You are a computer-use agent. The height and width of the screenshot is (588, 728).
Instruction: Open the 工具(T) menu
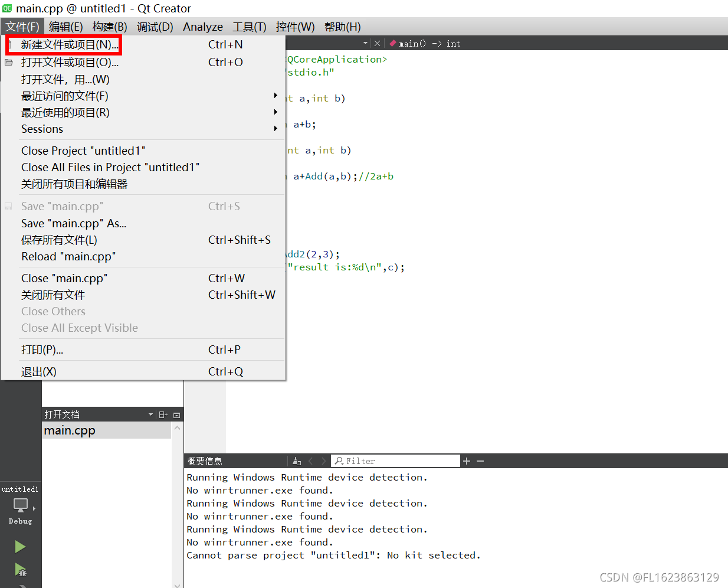(250, 27)
